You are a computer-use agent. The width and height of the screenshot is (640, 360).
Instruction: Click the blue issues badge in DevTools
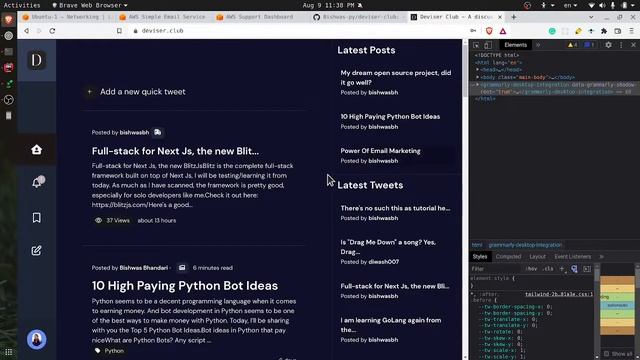click(589, 45)
